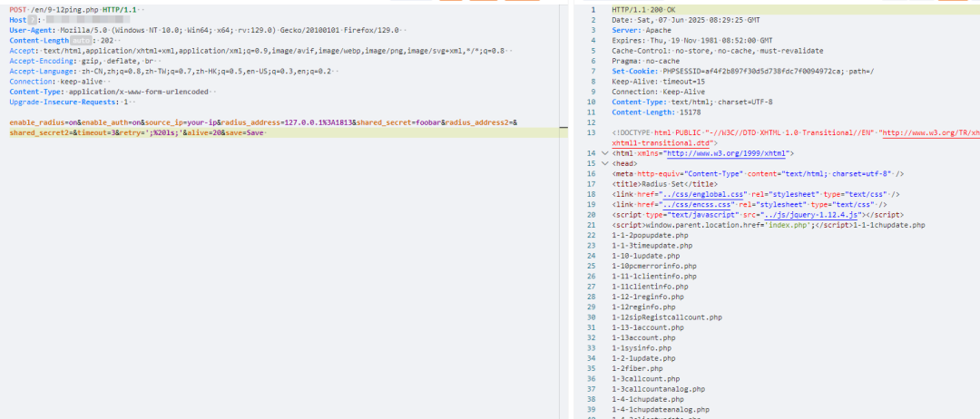Viewport: 980px width, 419px height.
Task: Click the request's Connection: keep-alive header
Action: 56,82
